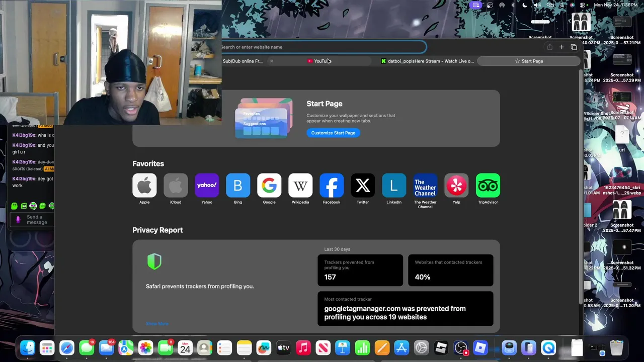
Task: Open the Bing favorite icon
Action: [238, 186]
